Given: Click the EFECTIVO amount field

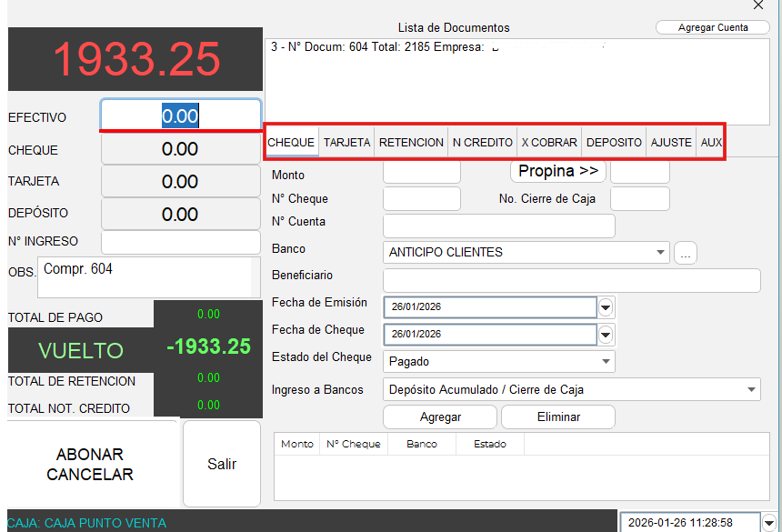Looking at the screenshot, I should (x=180, y=116).
